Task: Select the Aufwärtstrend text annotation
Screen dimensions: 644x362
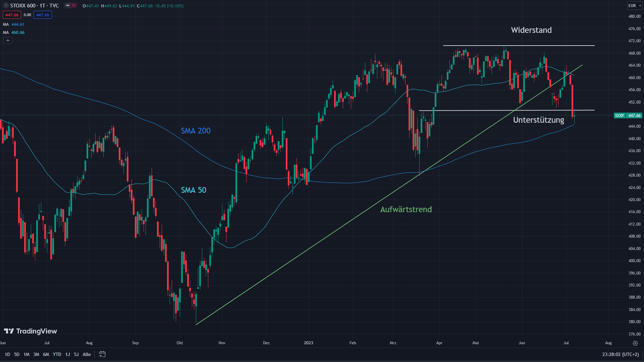Action: pos(406,209)
